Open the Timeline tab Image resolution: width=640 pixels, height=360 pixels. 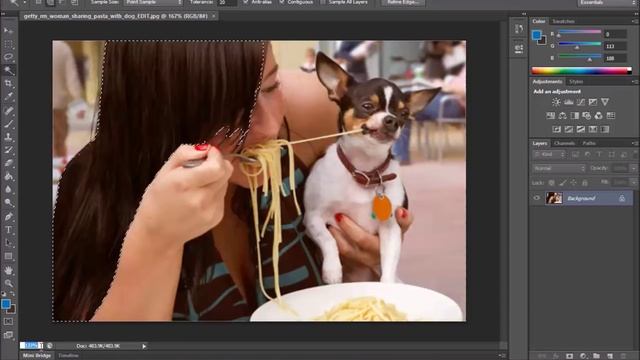(68, 356)
